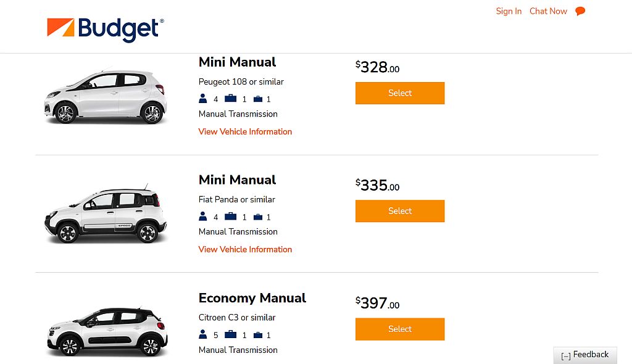Expand View Vehicle Information for Fiat Panda
This screenshot has height=364, width=632.
pyautogui.click(x=245, y=249)
